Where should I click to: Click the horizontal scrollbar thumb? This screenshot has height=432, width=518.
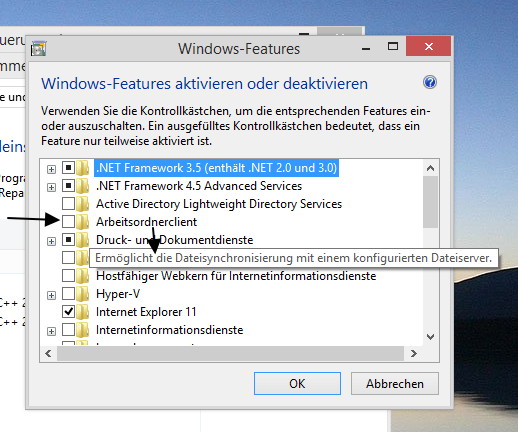[230, 353]
